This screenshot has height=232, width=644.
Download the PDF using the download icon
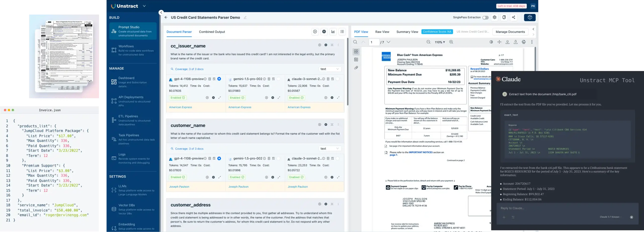[x=516, y=42]
